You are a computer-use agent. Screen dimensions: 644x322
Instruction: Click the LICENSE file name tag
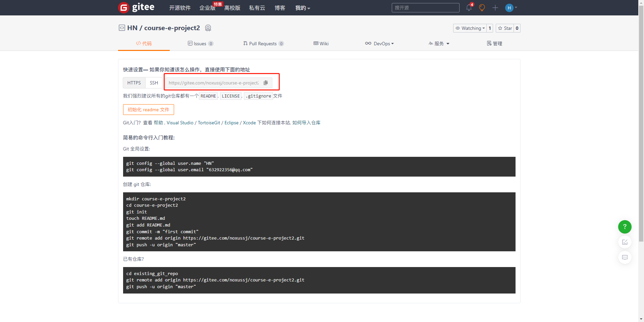[x=231, y=96]
